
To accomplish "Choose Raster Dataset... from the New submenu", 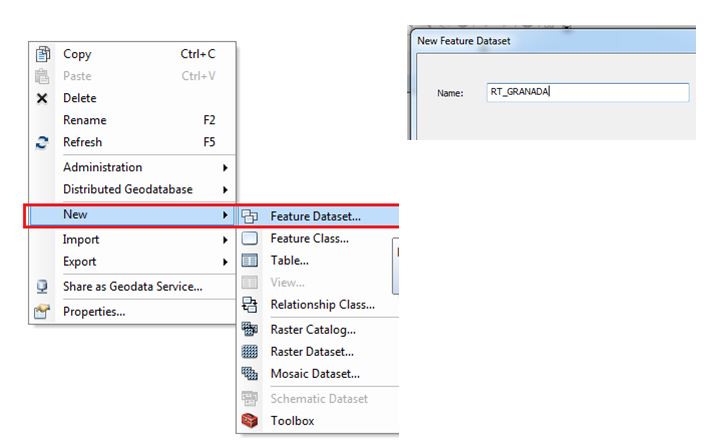I will pyautogui.click(x=312, y=352).
